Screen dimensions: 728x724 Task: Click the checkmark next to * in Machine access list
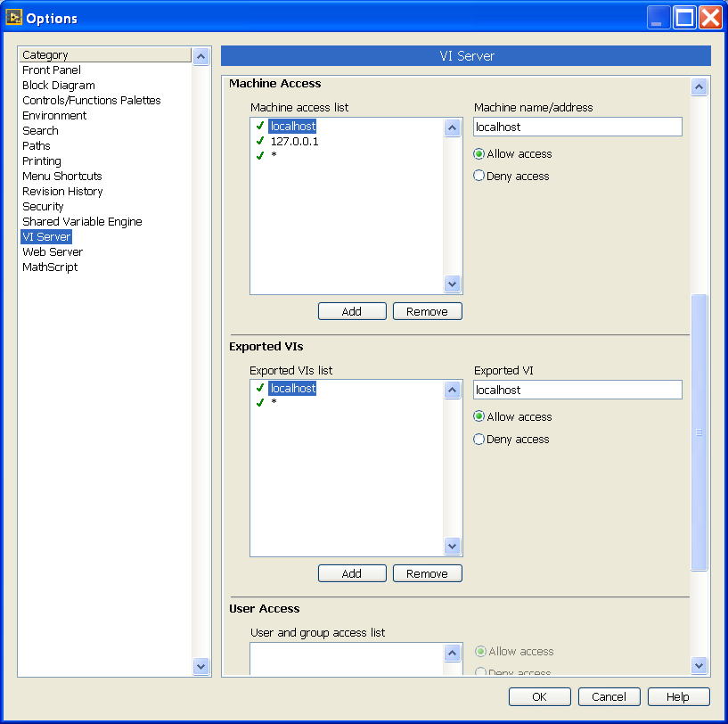point(259,156)
